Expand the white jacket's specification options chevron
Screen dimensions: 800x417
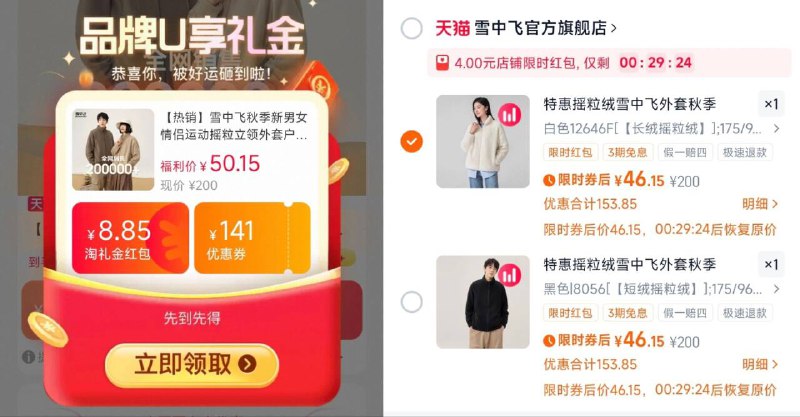tap(777, 129)
